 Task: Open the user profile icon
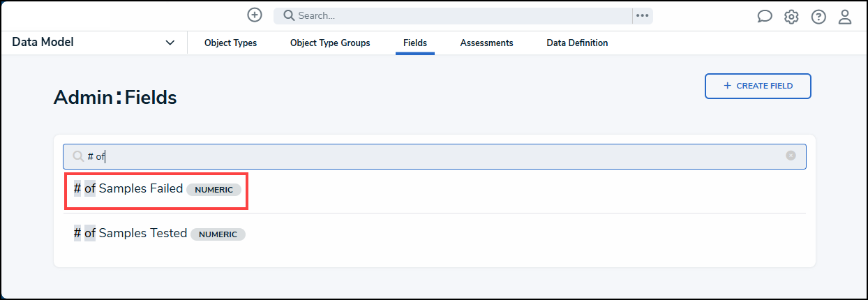[x=845, y=17]
